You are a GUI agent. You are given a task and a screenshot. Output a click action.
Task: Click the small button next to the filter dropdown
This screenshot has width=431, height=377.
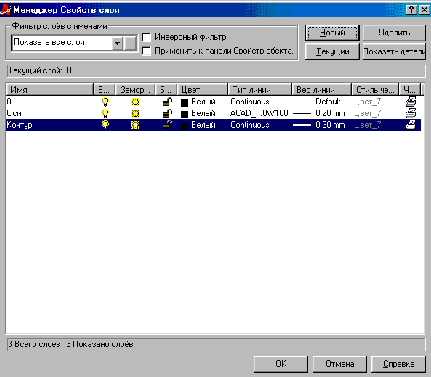(130, 43)
